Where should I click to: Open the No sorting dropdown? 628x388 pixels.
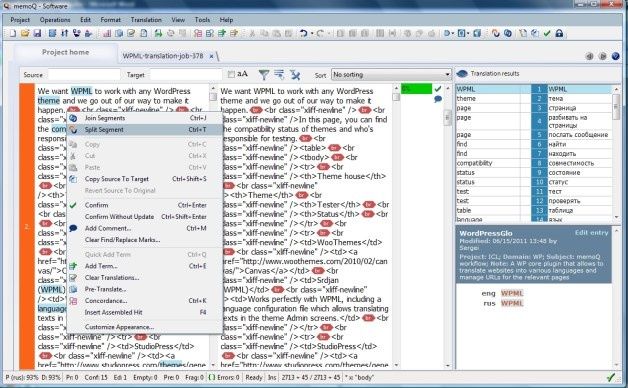[391, 74]
